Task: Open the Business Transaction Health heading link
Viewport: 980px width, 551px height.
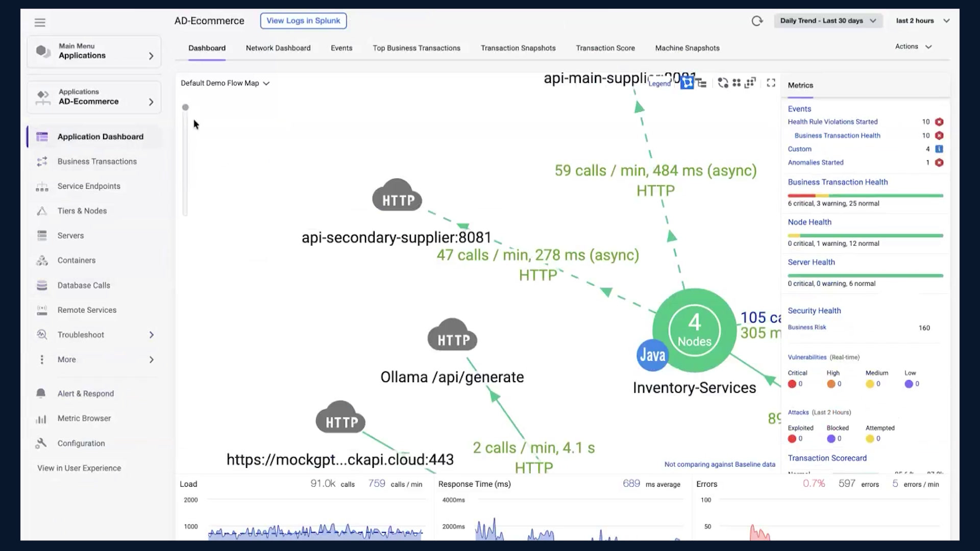Action: tap(838, 182)
